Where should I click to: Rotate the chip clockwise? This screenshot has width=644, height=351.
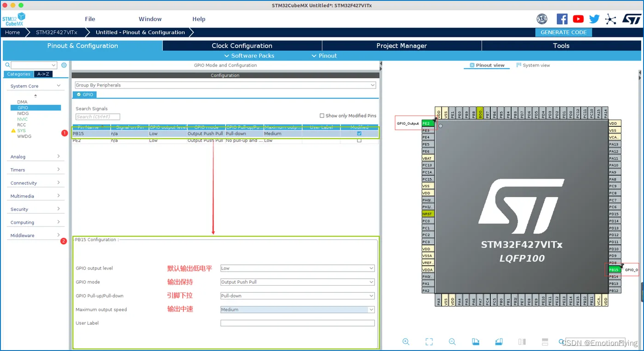(476, 342)
